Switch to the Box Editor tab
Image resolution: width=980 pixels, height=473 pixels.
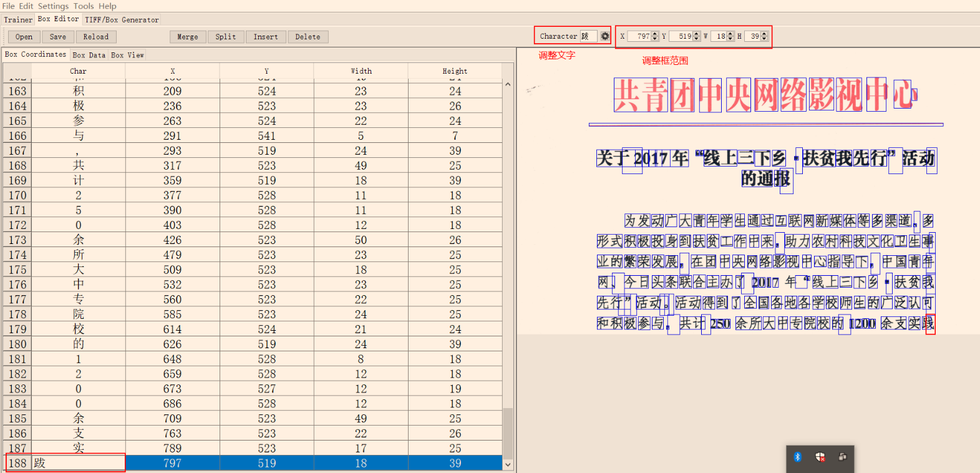[x=58, y=19]
